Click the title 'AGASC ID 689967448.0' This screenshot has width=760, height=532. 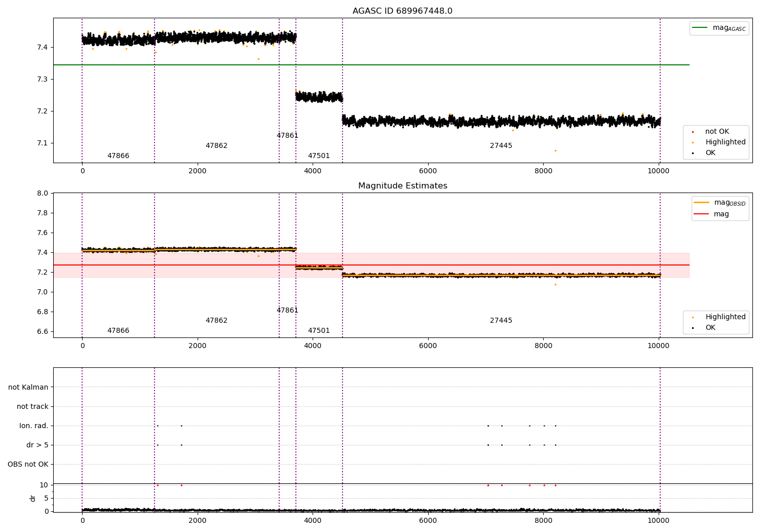point(402,11)
